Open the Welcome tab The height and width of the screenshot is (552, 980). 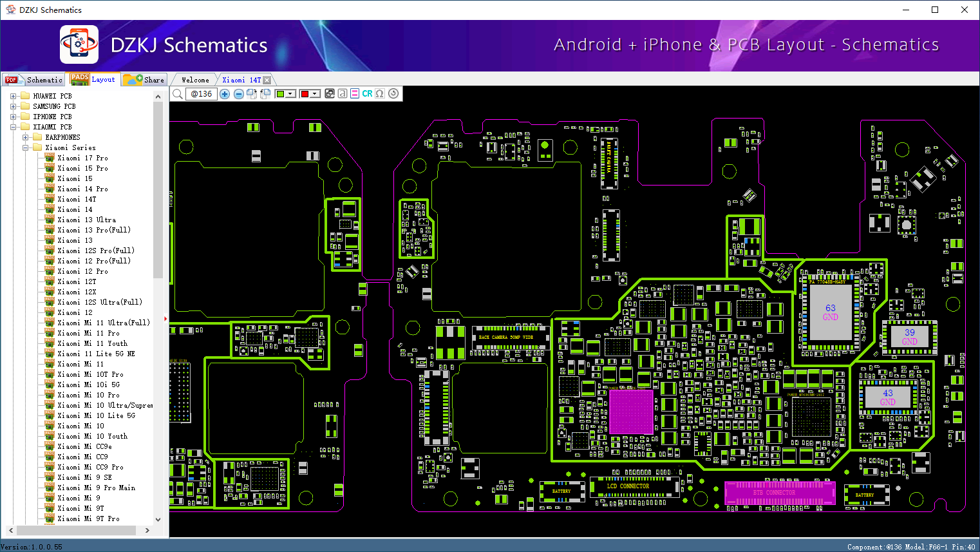[195, 80]
